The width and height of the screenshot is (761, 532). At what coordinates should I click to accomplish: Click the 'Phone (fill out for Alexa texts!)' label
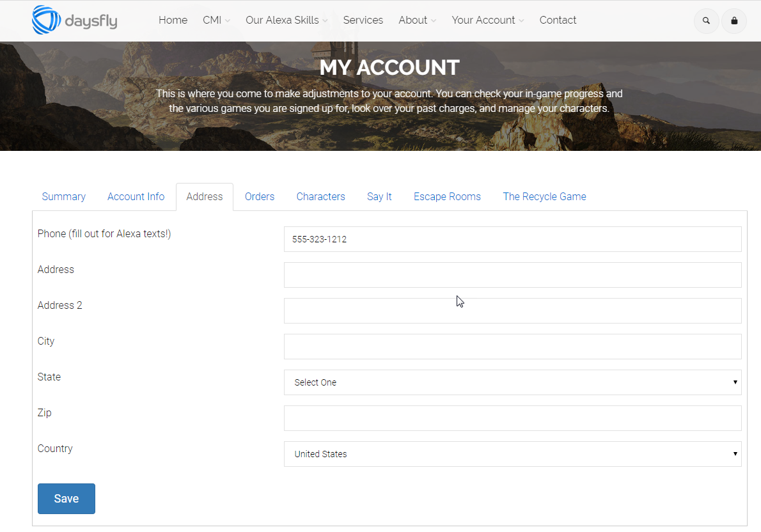pos(104,233)
